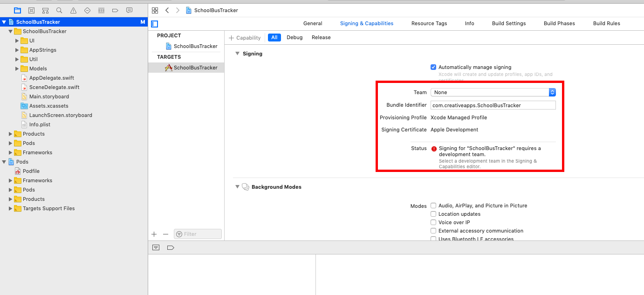Check Audio, AirPlay, and Picture in Picture

[x=433, y=206]
